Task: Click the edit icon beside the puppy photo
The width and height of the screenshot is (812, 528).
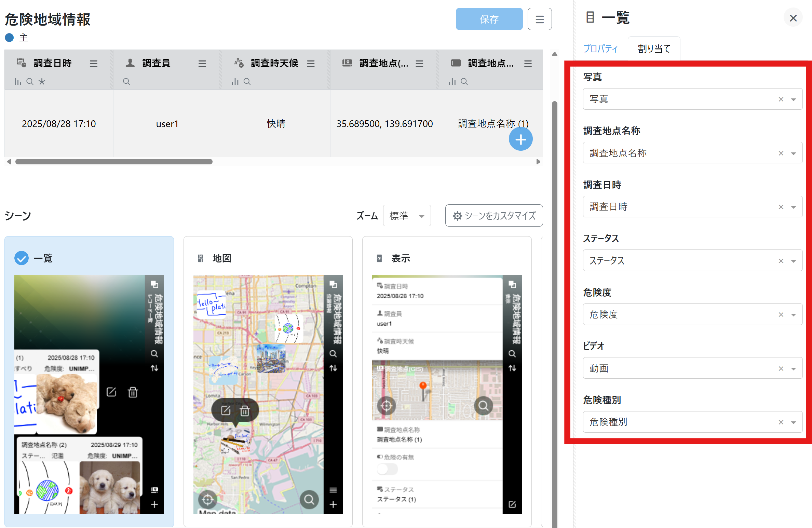Action: point(111,392)
